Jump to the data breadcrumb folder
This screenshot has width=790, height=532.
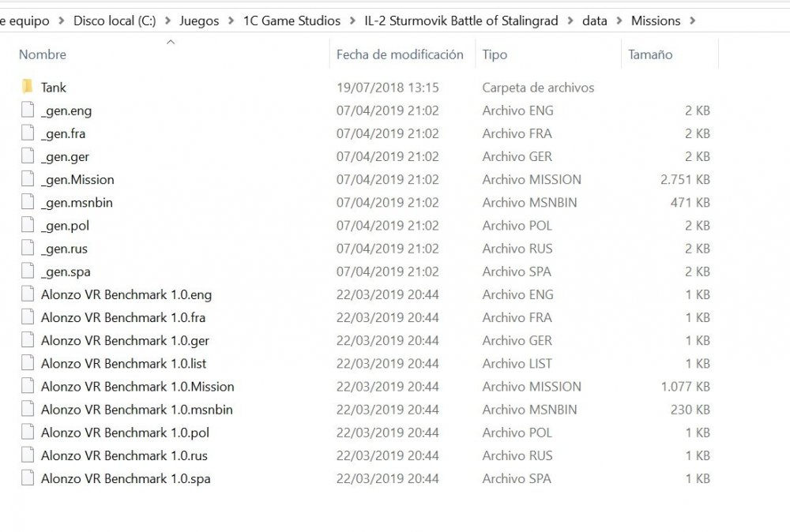click(595, 21)
